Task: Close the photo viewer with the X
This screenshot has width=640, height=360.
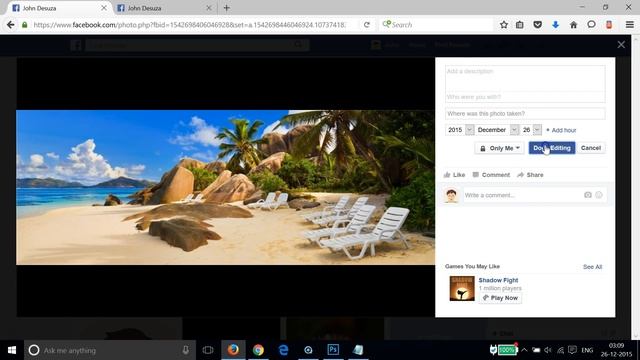Action: pyautogui.click(x=621, y=44)
